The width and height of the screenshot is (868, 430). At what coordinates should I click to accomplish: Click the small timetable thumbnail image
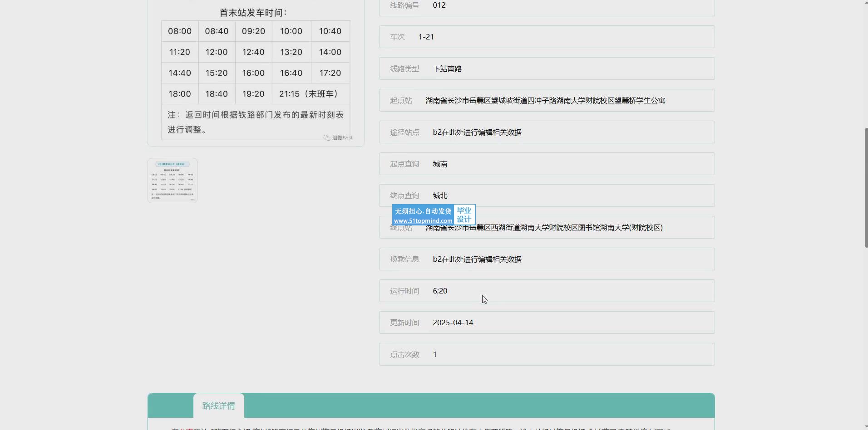[173, 181]
